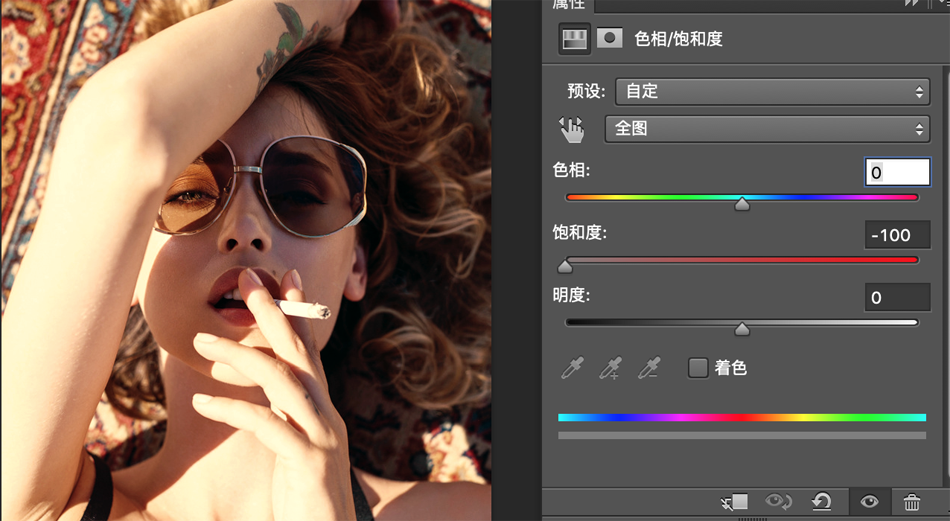Click the Hue/Saturation adjustment icon
The width and height of the screenshot is (950, 521).
coord(574,39)
